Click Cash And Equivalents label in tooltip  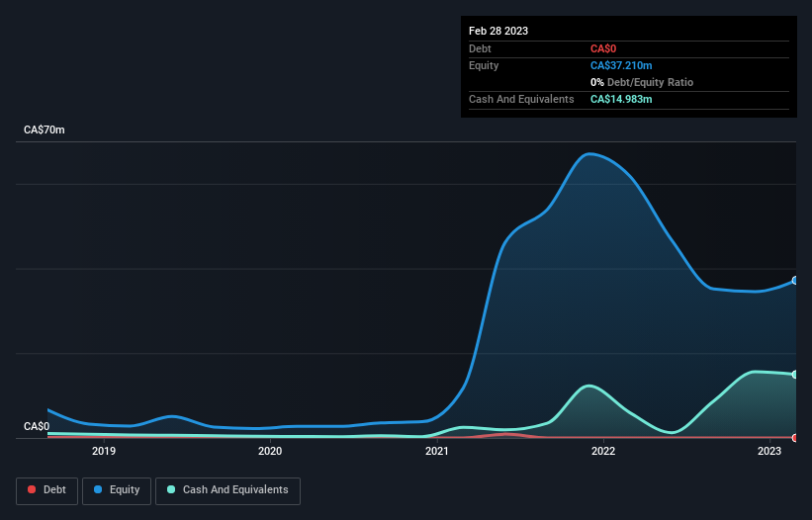[521, 99]
